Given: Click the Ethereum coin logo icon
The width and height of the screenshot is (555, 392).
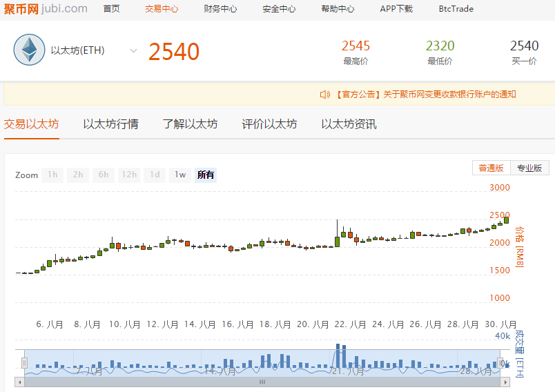Looking at the screenshot, I should pos(29,50).
